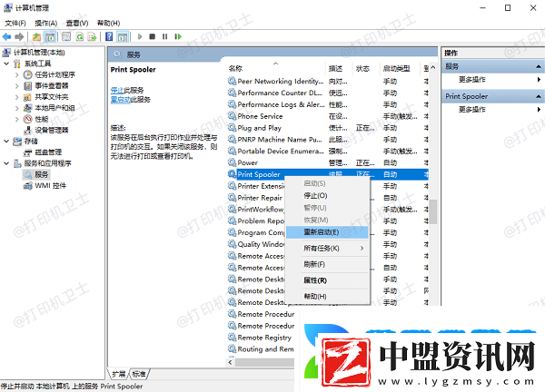Select 事件查看器 in the tree
Viewport: 545px width, 392px height.
(x=52, y=86)
